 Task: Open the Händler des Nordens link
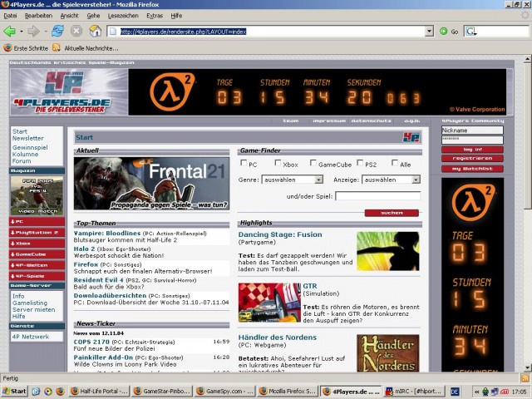click(277, 337)
